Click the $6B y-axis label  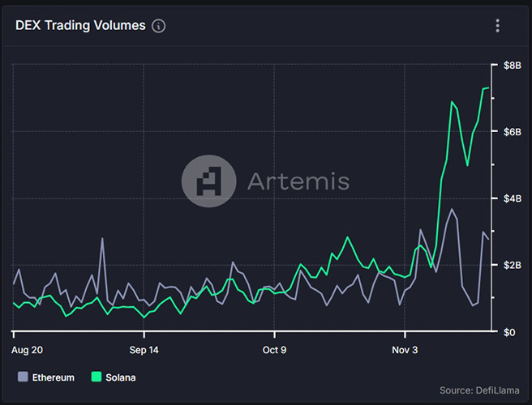[512, 131]
